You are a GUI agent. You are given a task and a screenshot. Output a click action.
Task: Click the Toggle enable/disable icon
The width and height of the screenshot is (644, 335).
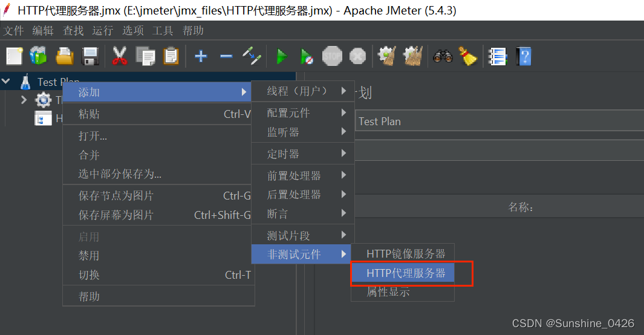tap(252, 56)
